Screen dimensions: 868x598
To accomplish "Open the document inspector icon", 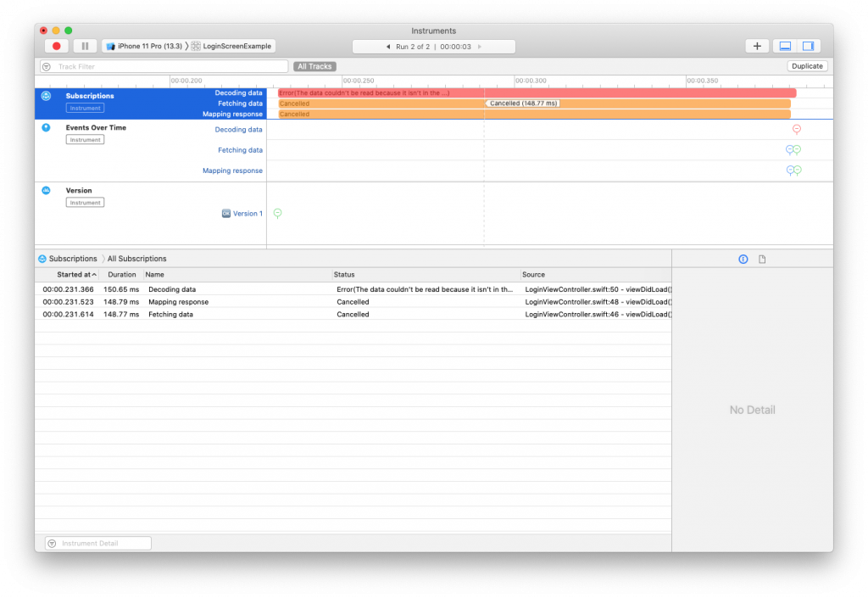I will coord(762,260).
